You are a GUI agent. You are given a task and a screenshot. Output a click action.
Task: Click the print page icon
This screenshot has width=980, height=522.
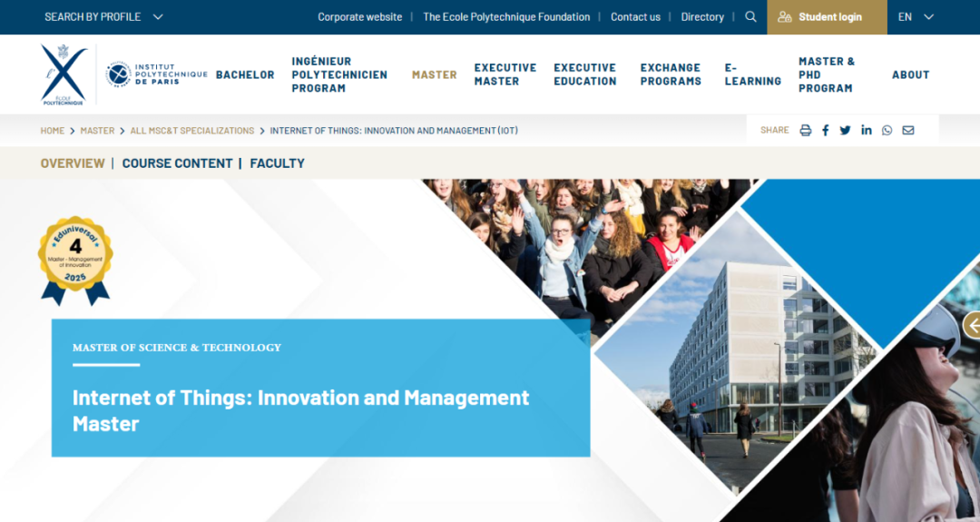click(x=806, y=130)
